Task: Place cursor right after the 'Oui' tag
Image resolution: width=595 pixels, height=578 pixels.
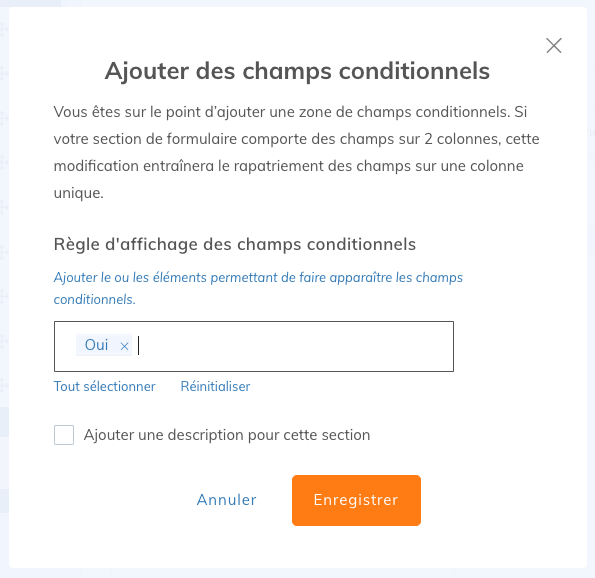Action: (139, 346)
